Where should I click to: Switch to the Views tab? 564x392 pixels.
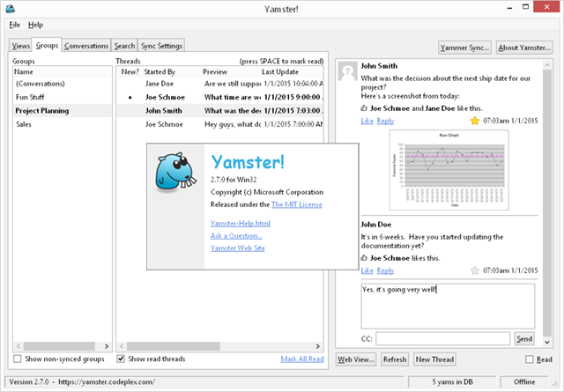[x=20, y=46]
